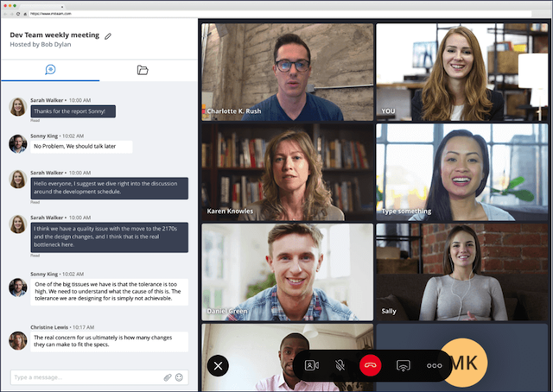Click the 'Thanks for the report Sonny!' message
Image resolution: width=553 pixels, height=392 pixels.
[x=73, y=111]
